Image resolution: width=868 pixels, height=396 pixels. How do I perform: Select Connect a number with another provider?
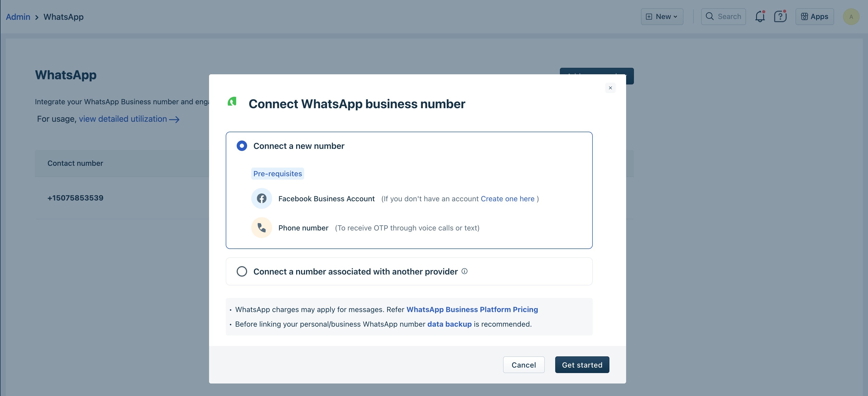pos(242,272)
